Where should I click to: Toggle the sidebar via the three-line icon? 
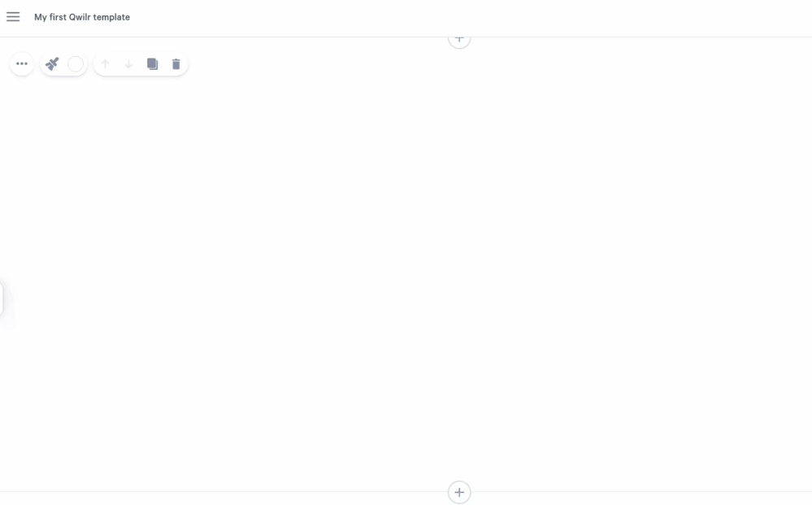click(13, 17)
